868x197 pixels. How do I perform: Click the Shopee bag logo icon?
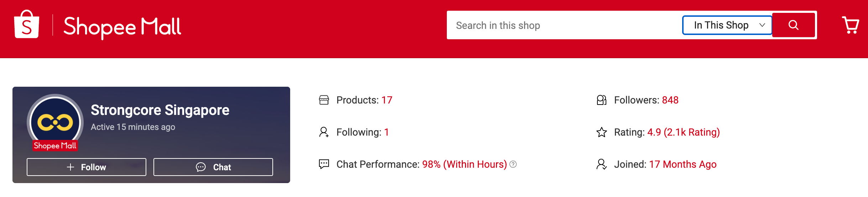26,24
